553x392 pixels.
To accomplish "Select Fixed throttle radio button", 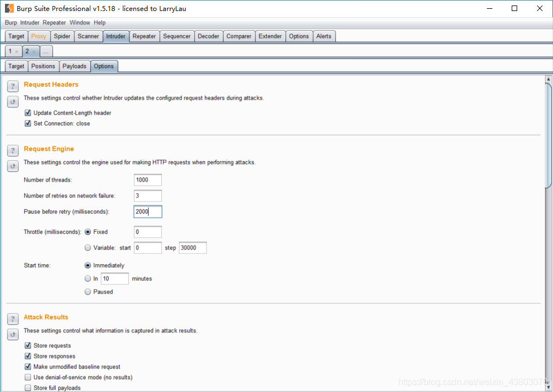I will click(88, 232).
